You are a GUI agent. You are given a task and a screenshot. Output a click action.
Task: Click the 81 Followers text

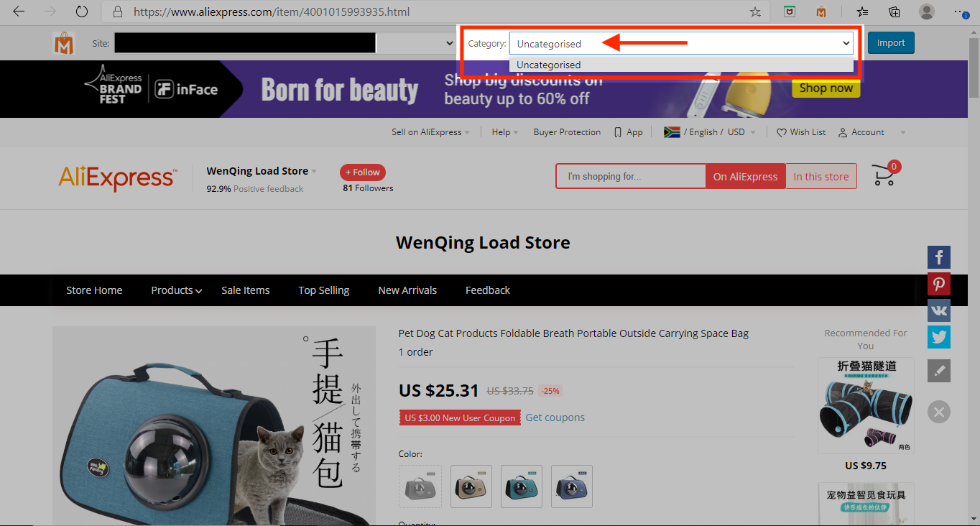(368, 188)
